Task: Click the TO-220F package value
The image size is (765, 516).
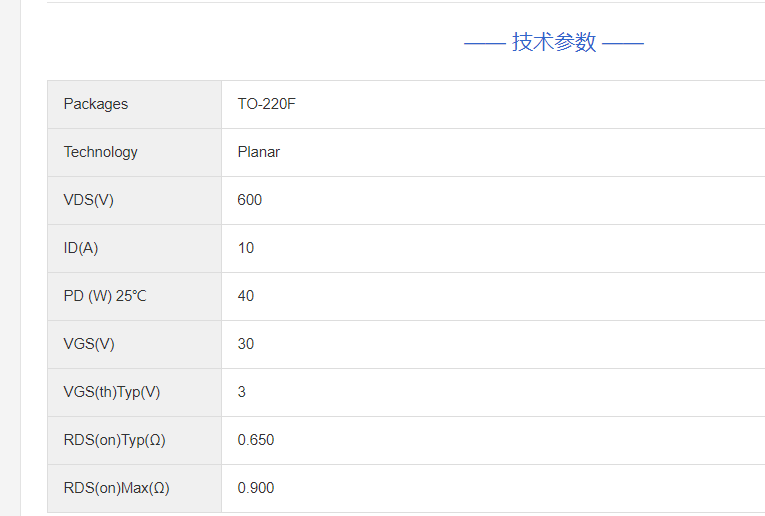Action: pyautogui.click(x=266, y=104)
